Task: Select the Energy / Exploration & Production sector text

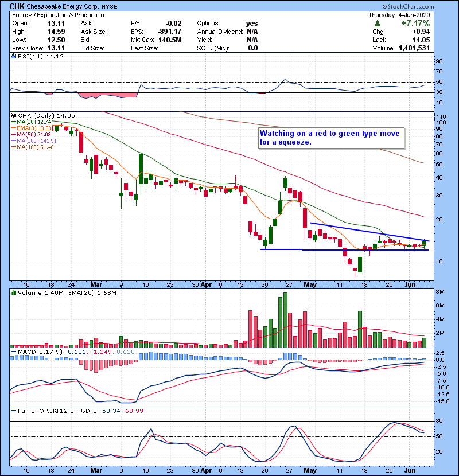Action: click(58, 15)
